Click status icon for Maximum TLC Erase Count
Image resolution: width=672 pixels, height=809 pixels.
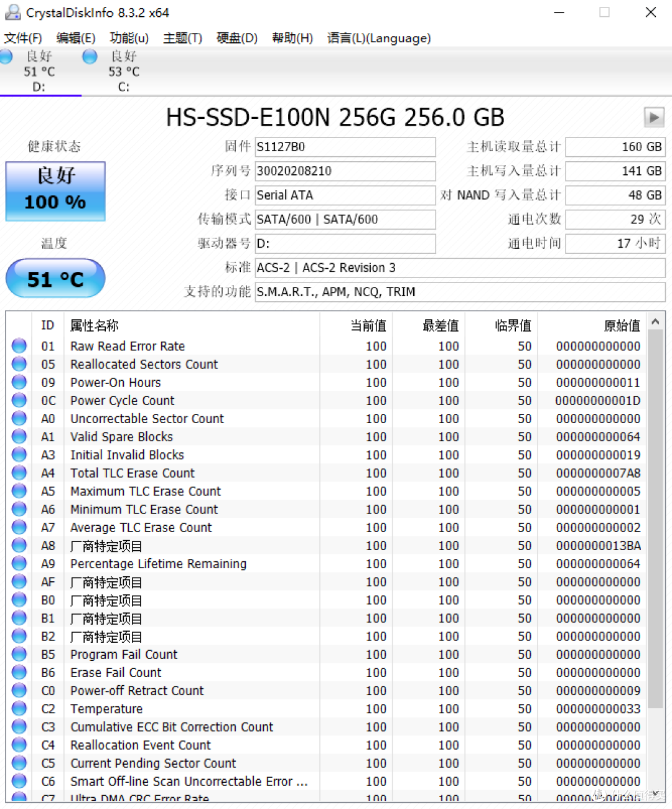point(19,490)
